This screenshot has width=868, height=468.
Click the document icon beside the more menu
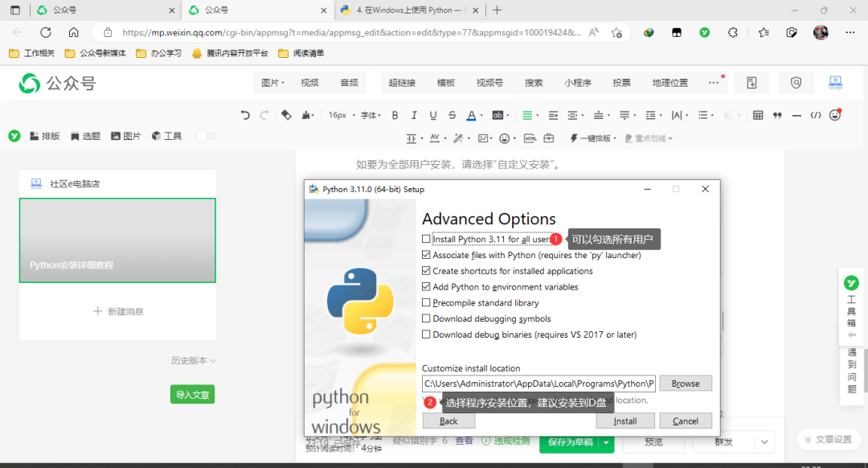751,83
